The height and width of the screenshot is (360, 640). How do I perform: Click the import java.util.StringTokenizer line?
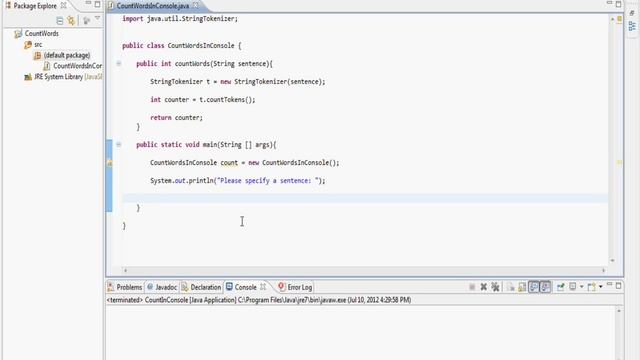180,19
